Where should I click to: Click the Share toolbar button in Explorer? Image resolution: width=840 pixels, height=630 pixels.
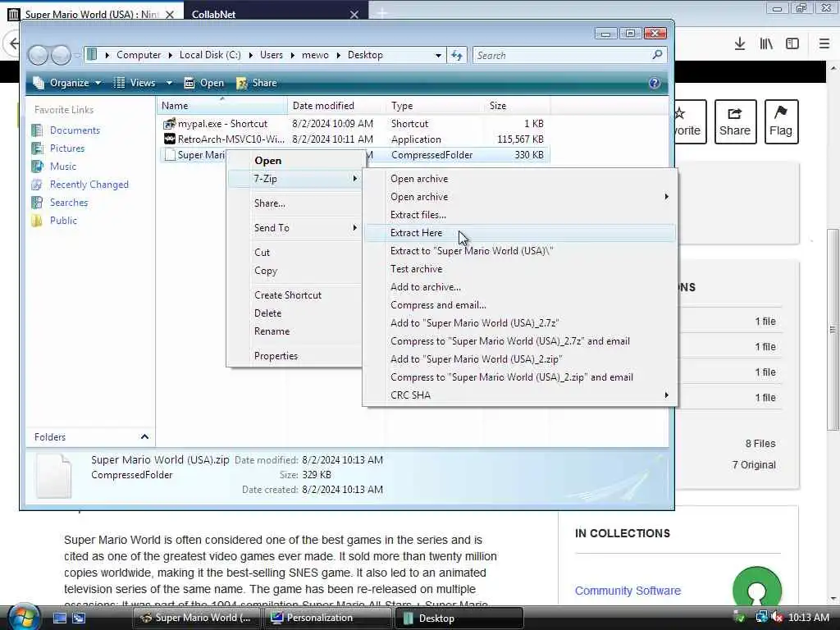[x=257, y=83]
